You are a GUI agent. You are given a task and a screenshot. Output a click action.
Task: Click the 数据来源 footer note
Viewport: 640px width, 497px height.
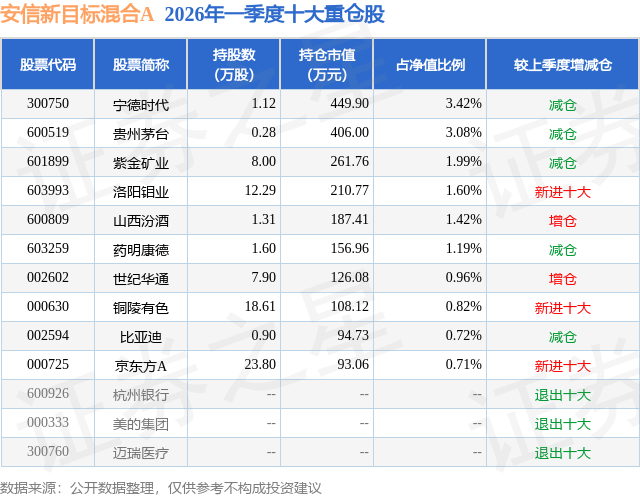tap(161, 488)
